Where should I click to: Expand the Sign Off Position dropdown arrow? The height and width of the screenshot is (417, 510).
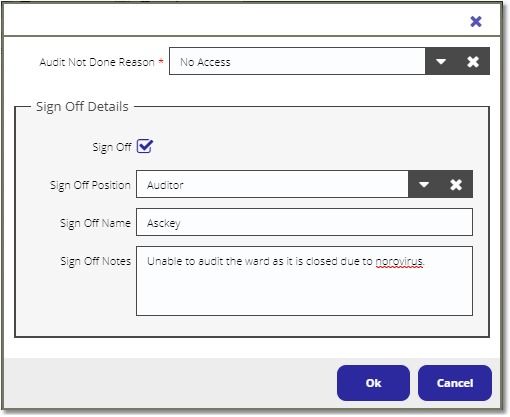(x=424, y=184)
